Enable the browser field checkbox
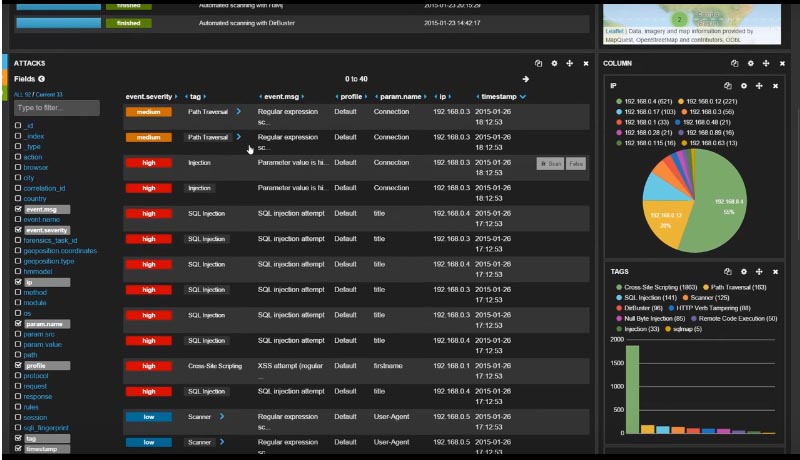This screenshot has height=460, width=800. [x=18, y=168]
